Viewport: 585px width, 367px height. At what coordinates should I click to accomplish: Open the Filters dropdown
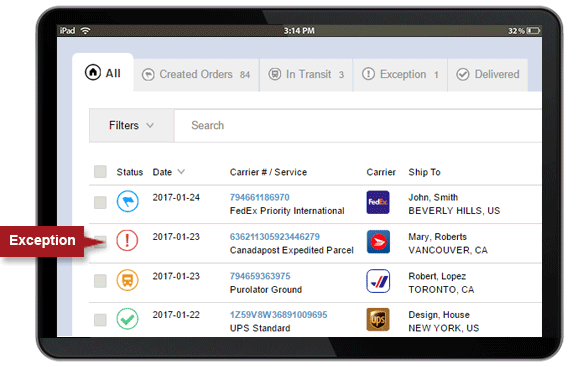(x=131, y=125)
